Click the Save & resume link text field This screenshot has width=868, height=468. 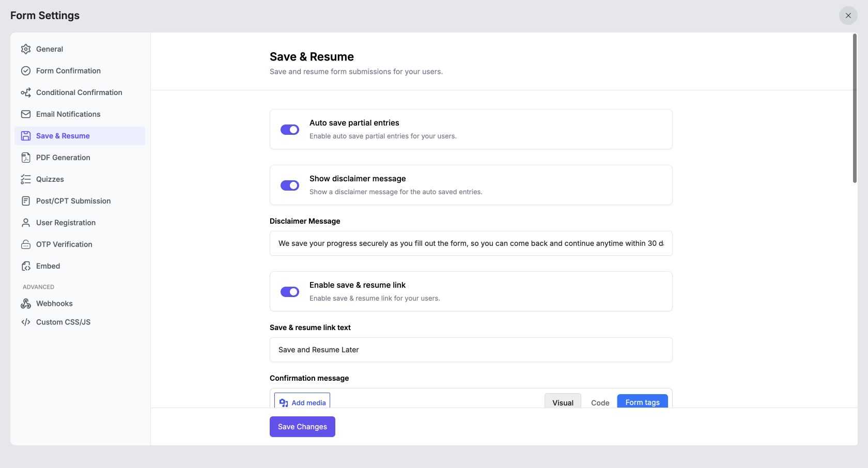[471, 350]
